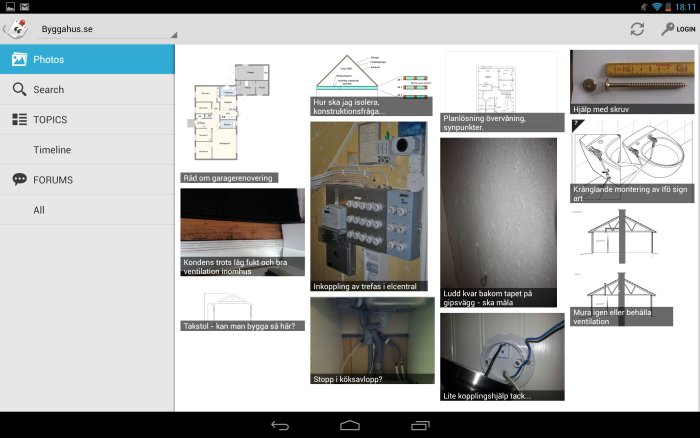The width and height of the screenshot is (700, 438).
Task: Click the magnifying glass search icon
Action: 19,89
